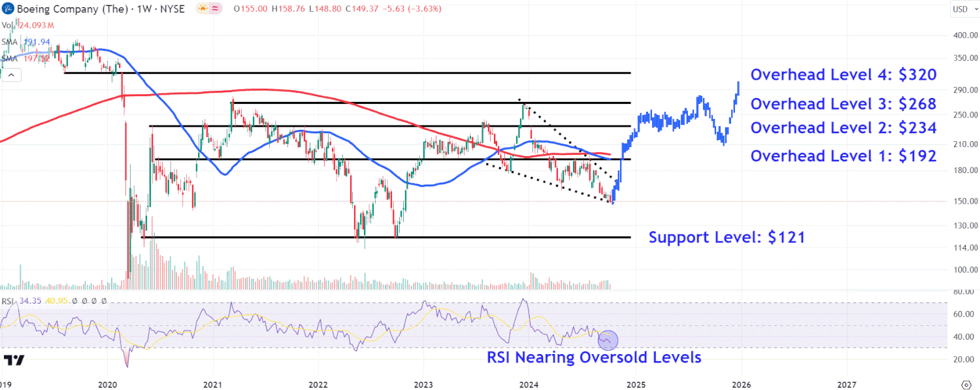Open the USD currency dropdown
The width and height of the screenshot is (980, 390).
tap(964, 9)
